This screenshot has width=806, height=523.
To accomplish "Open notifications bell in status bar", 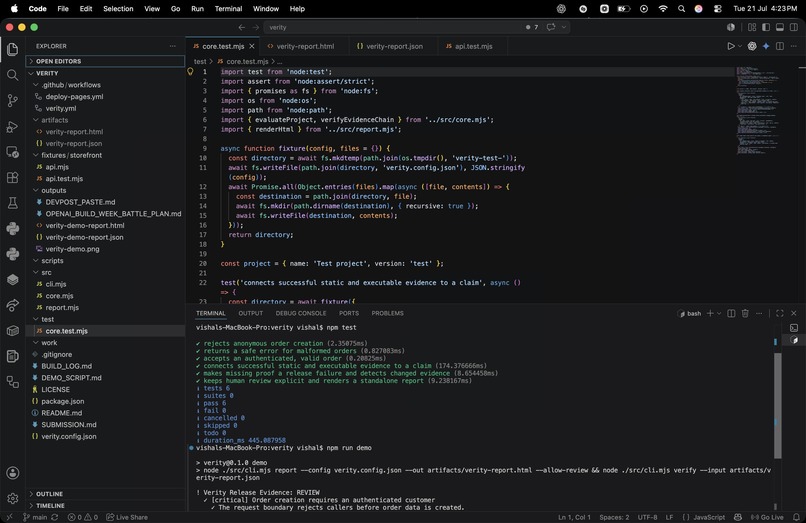I will pyautogui.click(x=796, y=517).
